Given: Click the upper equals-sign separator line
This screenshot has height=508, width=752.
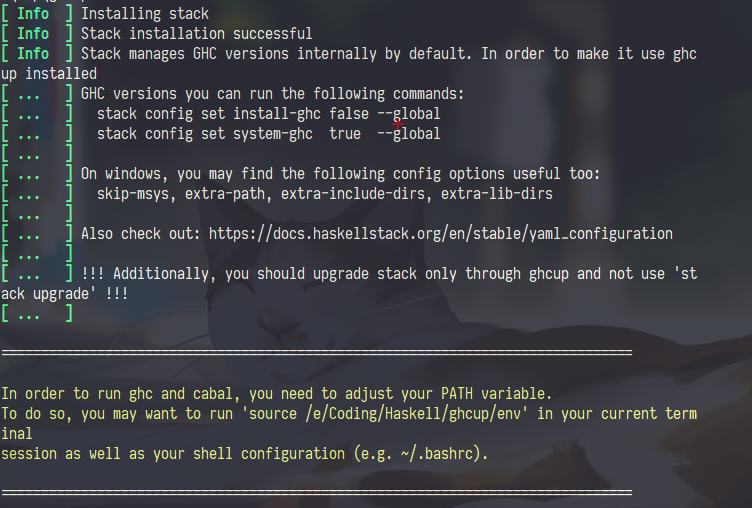Looking at the screenshot, I should (317, 353).
